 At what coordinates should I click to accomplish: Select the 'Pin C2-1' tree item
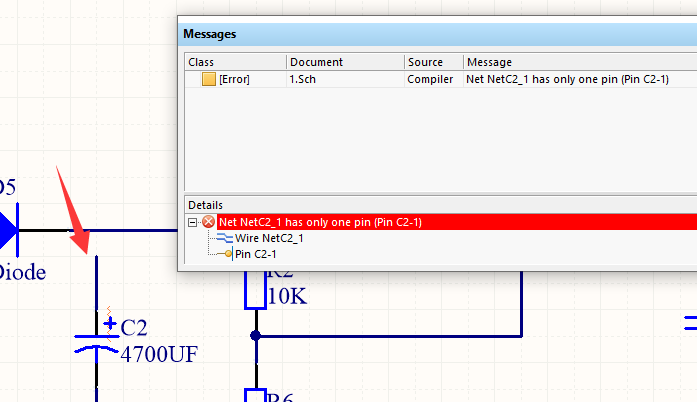(256, 254)
